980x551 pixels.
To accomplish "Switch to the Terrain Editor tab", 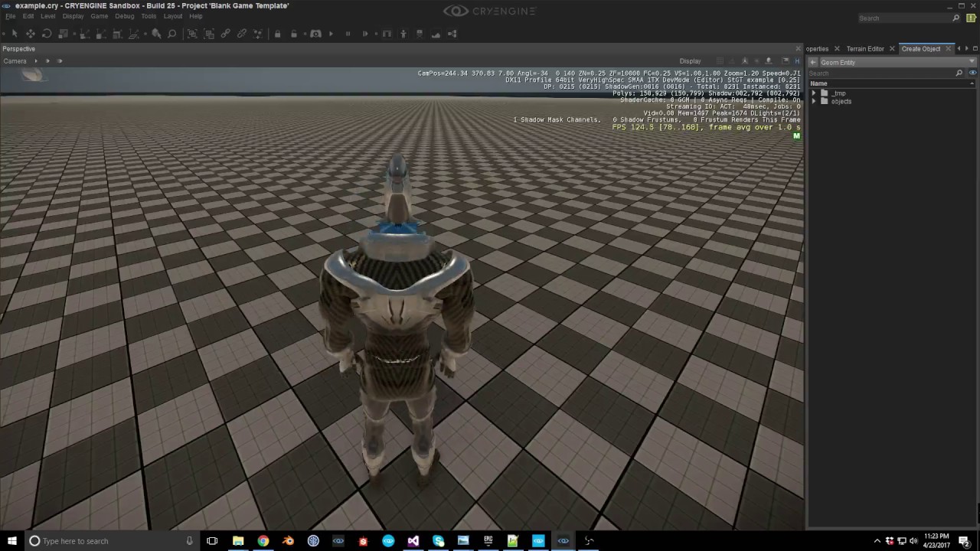I will point(865,49).
